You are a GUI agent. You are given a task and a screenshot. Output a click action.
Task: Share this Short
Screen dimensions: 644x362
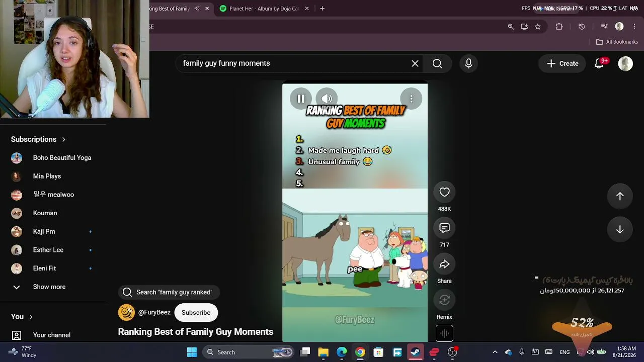pos(444,264)
